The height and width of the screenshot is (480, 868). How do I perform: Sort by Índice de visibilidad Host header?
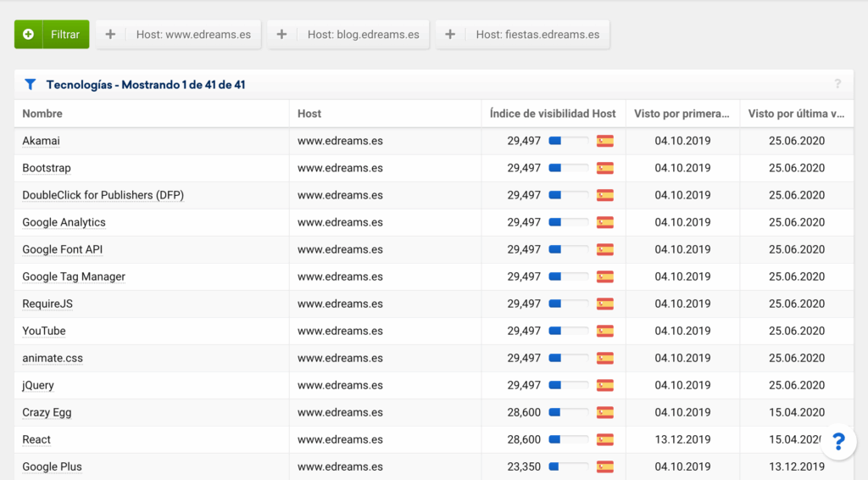(x=553, y=114)
